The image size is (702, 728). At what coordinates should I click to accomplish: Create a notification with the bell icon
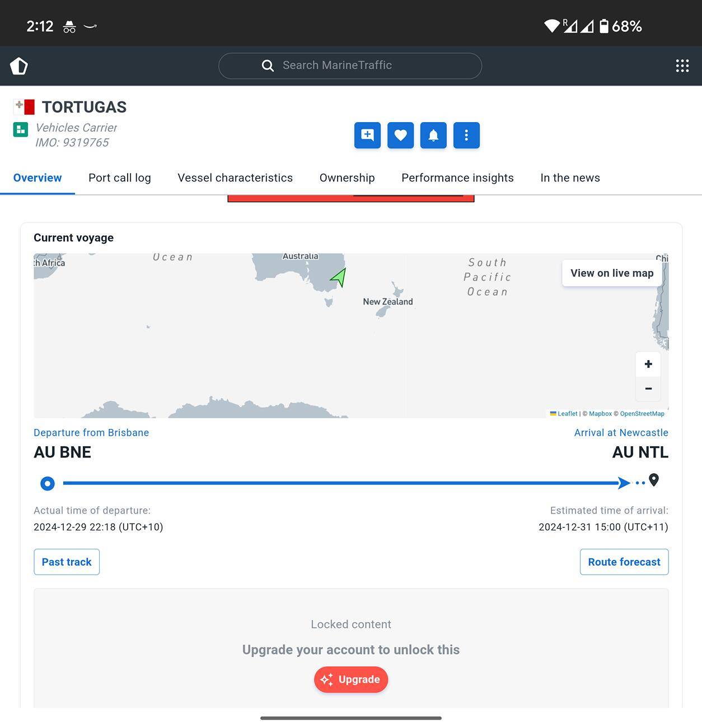433,135
